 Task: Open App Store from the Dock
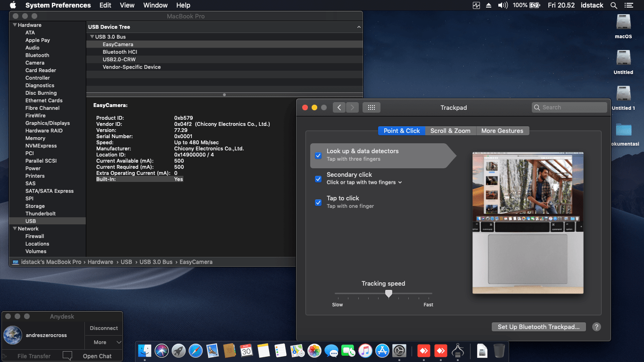382,351
